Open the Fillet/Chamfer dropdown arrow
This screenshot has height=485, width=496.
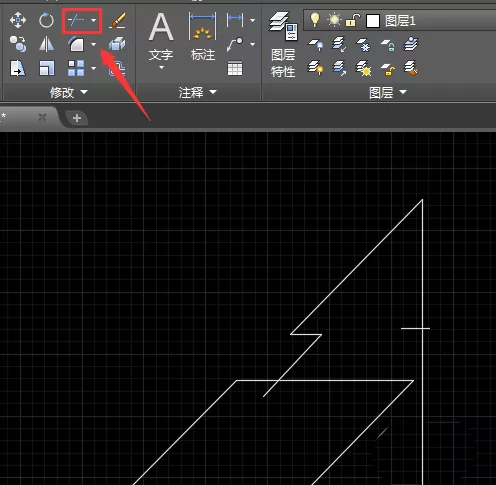pyautogui.click(x=94, y=44)
